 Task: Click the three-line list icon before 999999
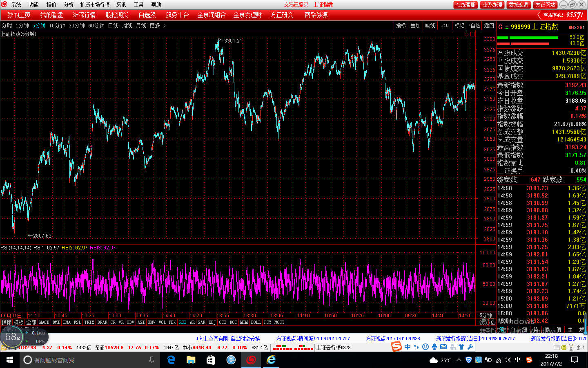507,27
